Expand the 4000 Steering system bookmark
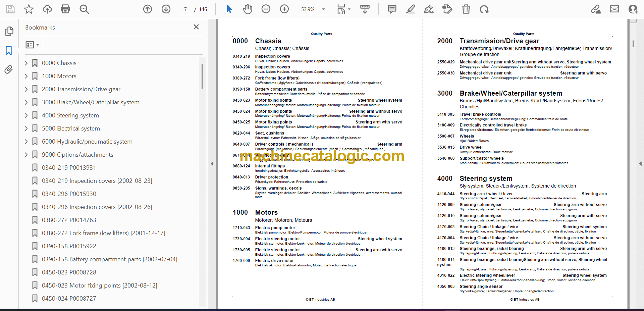The image size is (644, 311). click(26, 115)
